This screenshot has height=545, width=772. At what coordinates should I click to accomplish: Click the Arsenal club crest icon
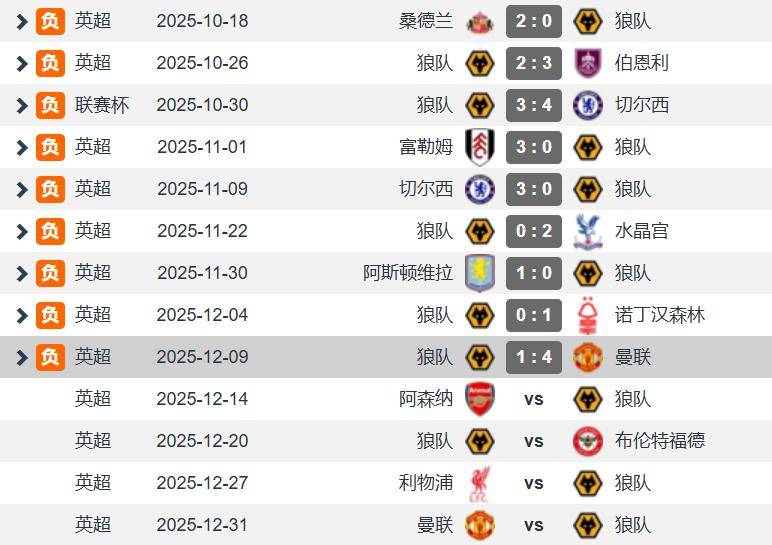[480, 399]
